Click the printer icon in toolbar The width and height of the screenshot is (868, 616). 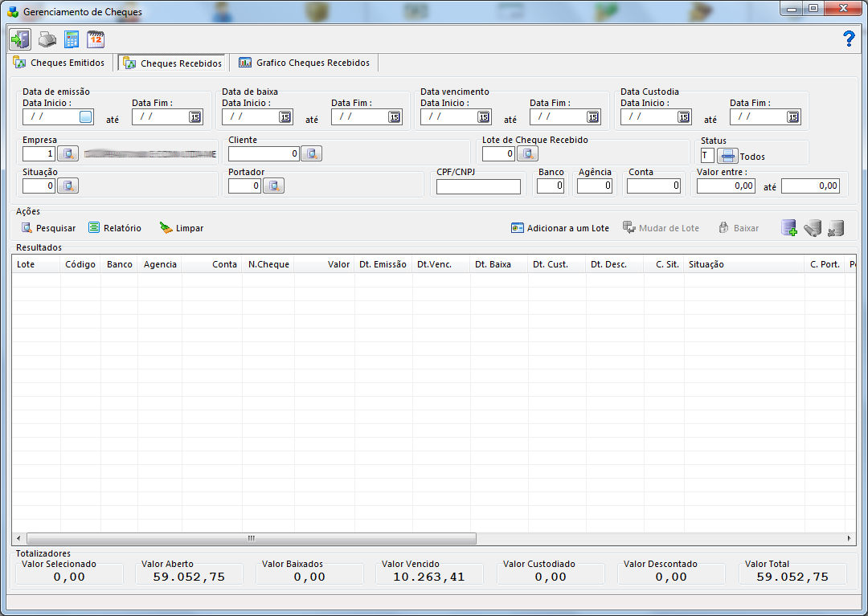point(47,39)
